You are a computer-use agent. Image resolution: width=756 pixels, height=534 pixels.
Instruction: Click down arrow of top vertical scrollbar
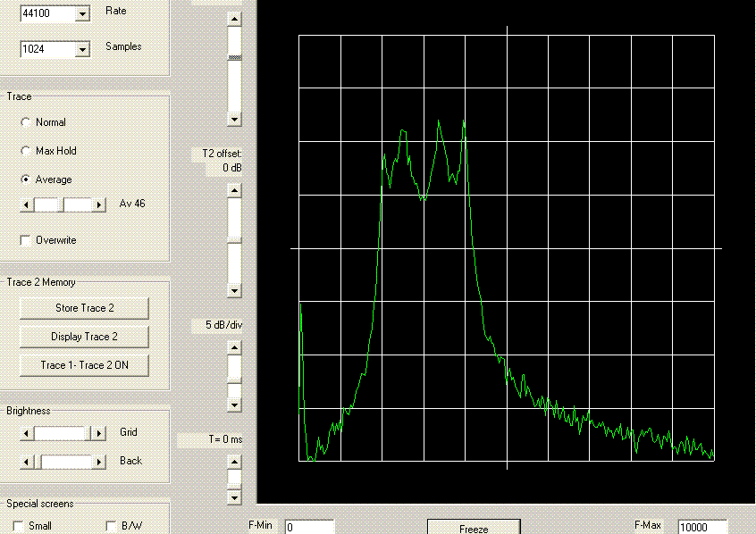coord(234,119)
